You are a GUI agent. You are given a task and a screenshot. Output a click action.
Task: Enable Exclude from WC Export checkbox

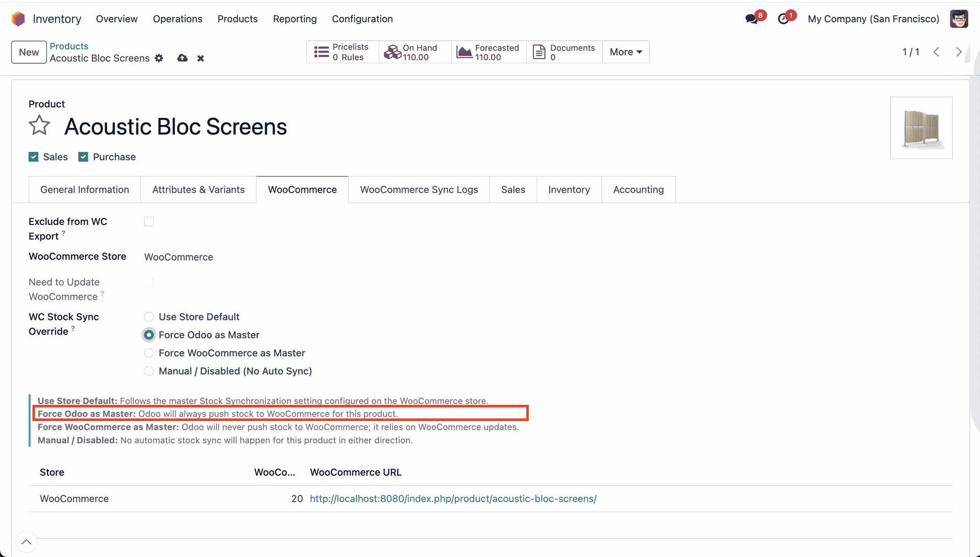(149, 221)
